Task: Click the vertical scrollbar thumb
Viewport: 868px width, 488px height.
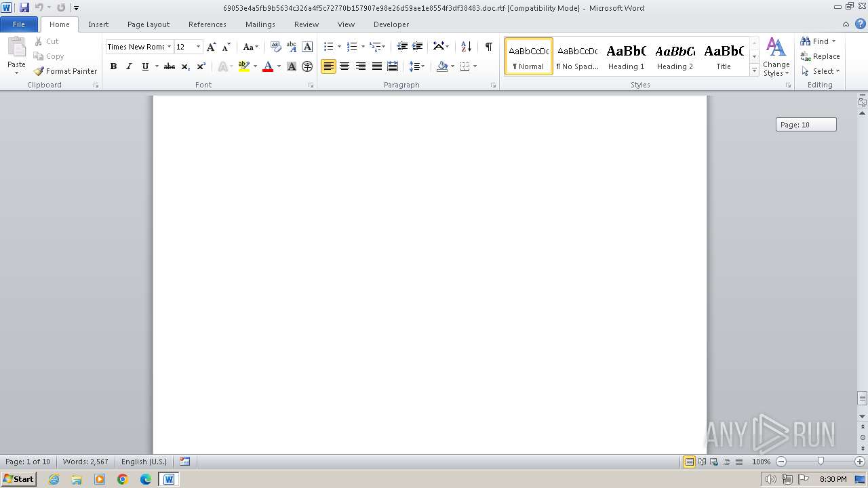Action: pos(863,398)
